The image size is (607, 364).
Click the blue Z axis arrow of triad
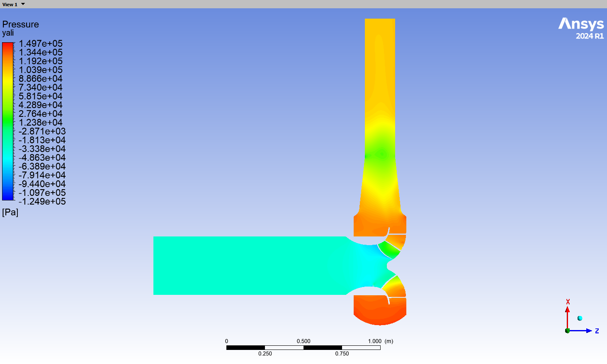coord(581,330)
